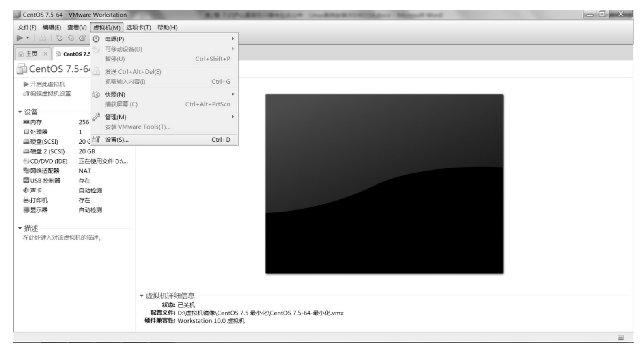The height and width of the screenshot is (354, 644).
Task: Click the 声卡 sound card icon
Action: pyautogui.click(x=26, y=190)
